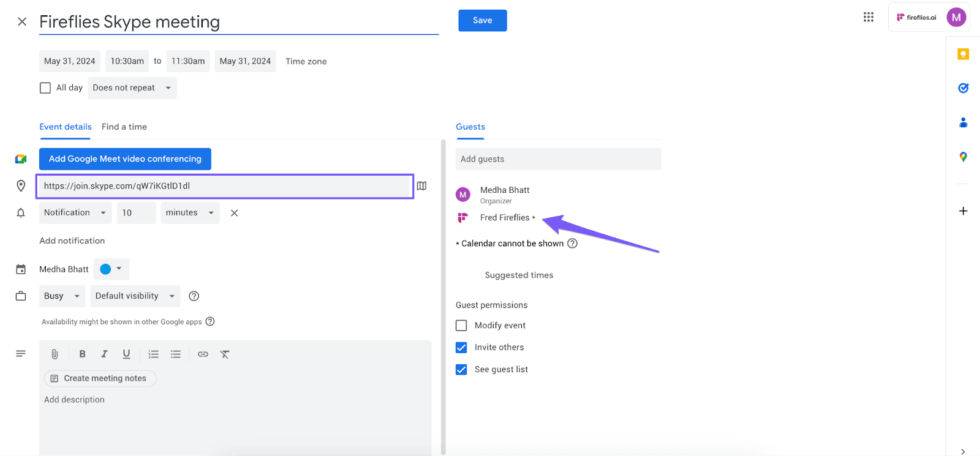This screenshot has width=980, height=456.
Task: Open the account avatar M menu
Action: click(x=956, y=17)
